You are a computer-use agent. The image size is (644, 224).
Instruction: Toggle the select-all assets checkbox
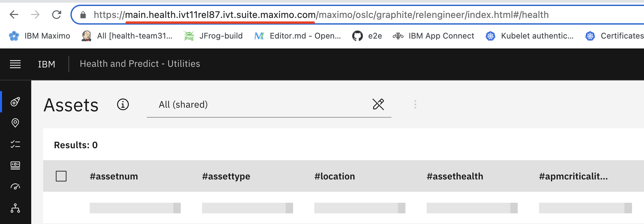click(61, 176)
